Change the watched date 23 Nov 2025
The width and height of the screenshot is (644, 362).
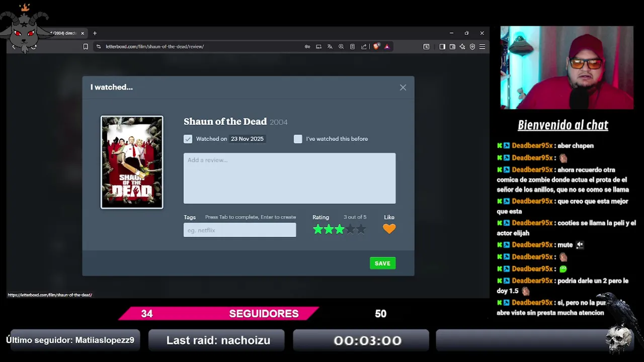(x=247, y=139)
